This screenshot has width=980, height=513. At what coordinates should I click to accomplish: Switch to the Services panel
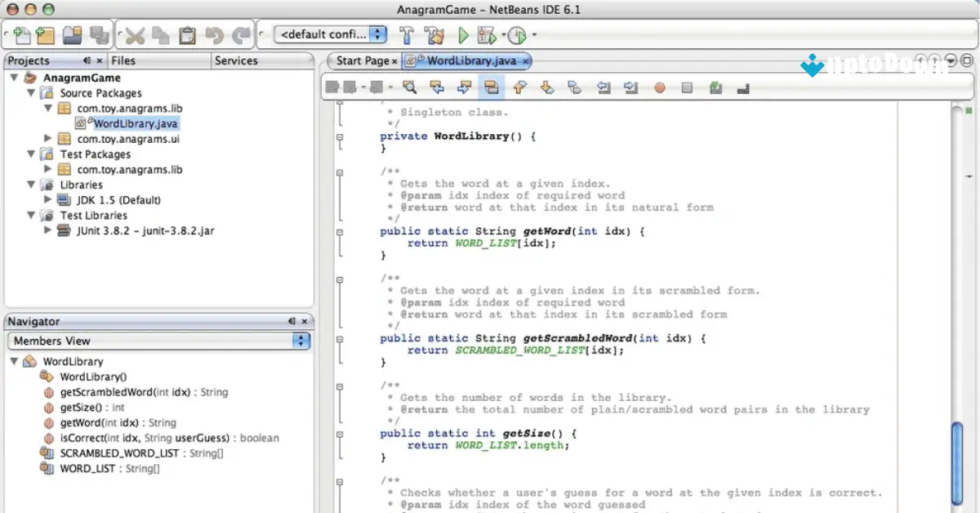(x=236, y=60)
